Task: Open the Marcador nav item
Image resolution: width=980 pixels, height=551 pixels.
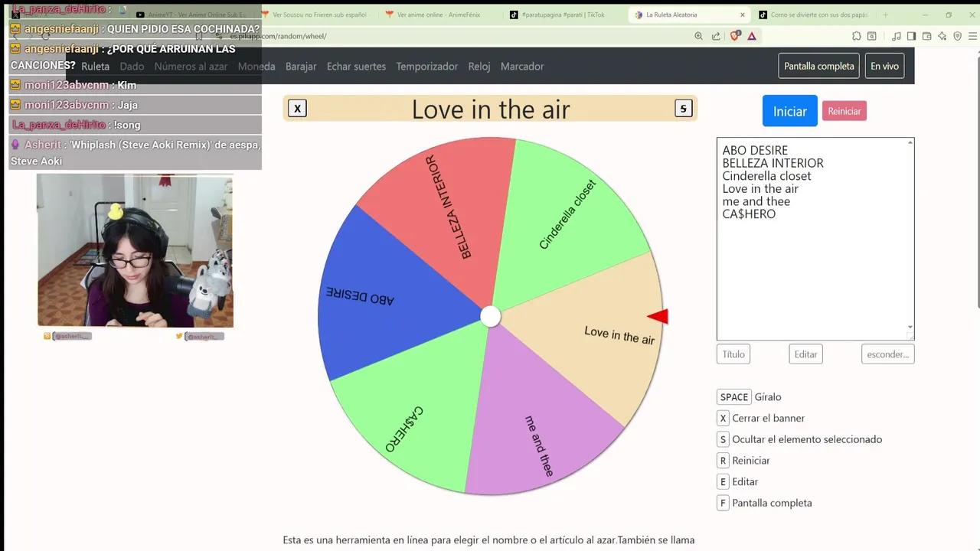Action: point(522,67)
